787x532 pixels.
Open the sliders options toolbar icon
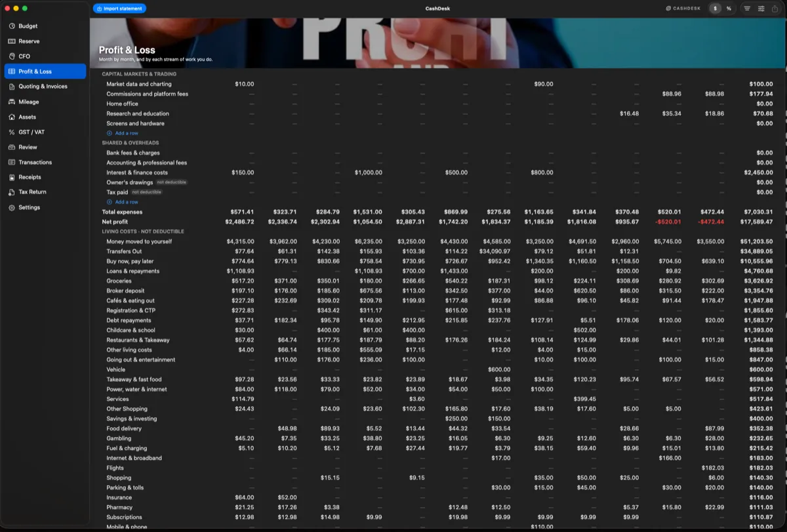coord(761,9)
